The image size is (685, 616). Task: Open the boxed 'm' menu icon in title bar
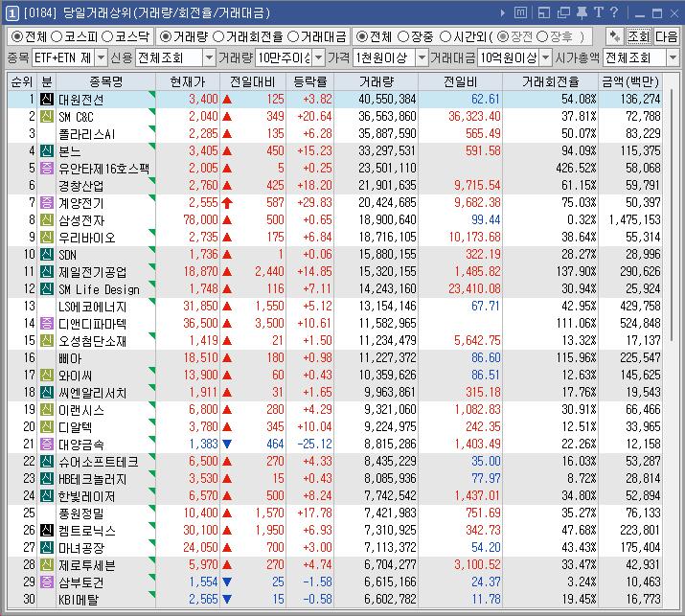tap(520, 12)
